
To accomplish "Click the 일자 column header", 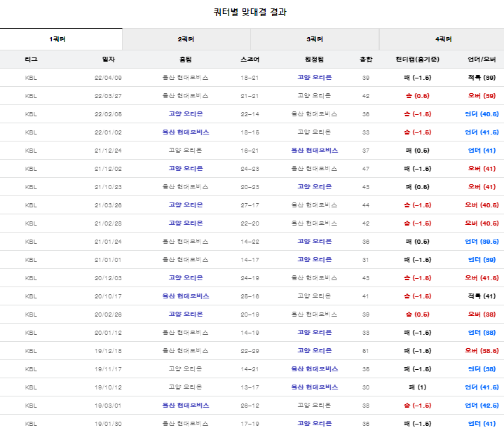I will 109,59.
